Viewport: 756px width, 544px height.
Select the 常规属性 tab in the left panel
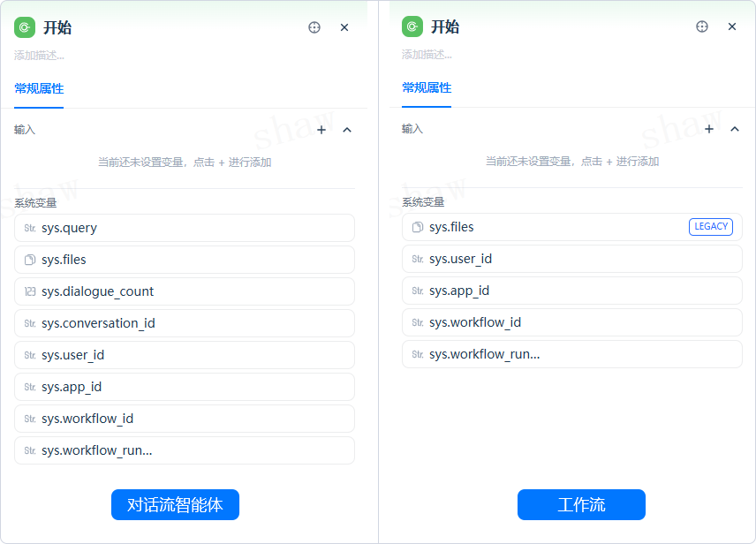click(x=39, y=88)
